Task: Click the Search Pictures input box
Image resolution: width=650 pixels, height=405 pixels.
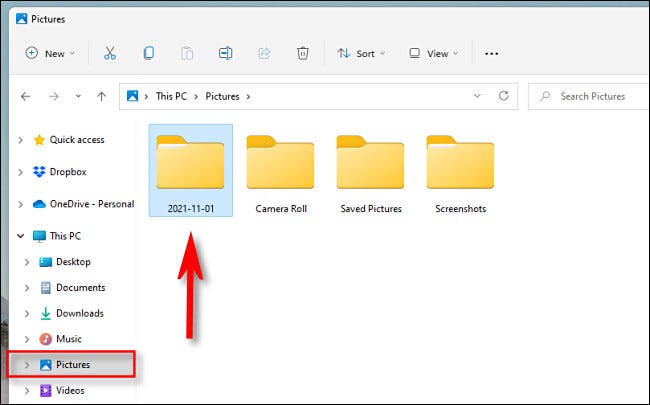Action: [590, 96]
